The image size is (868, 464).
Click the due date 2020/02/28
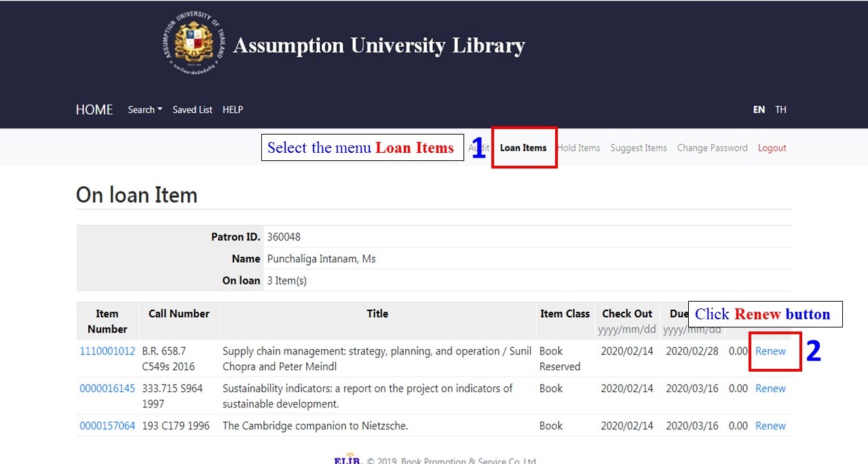(692, 351)
